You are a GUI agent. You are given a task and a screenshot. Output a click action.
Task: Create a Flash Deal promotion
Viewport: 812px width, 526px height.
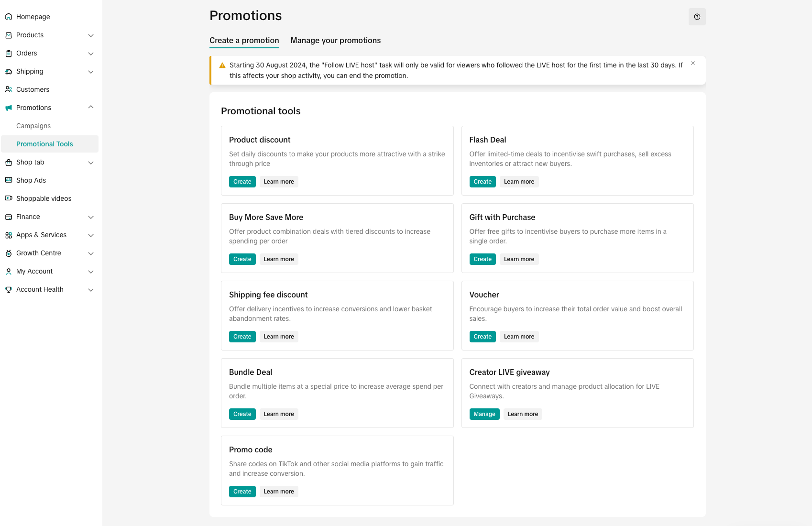pyautogui.click(x=483, y=182)
